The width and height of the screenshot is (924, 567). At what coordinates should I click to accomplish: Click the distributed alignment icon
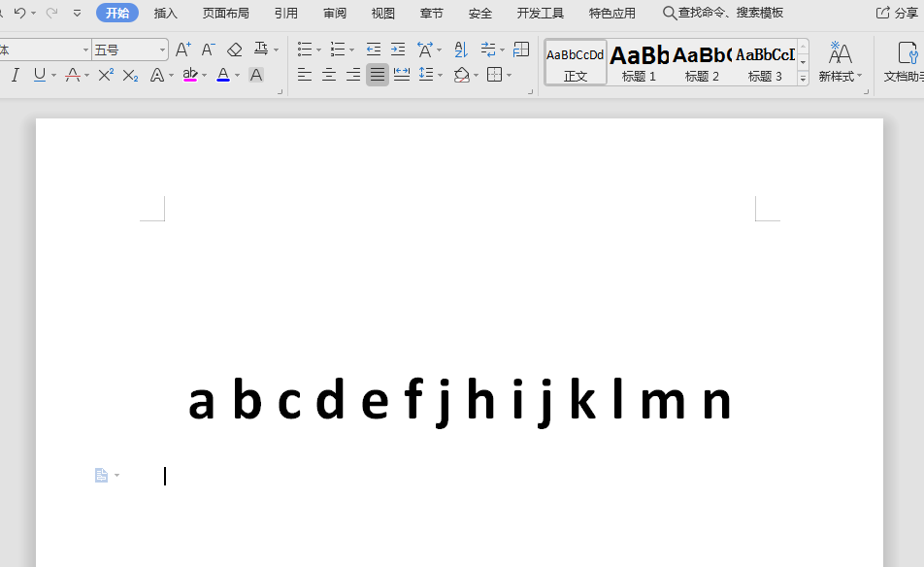click(x=402, y=75)
